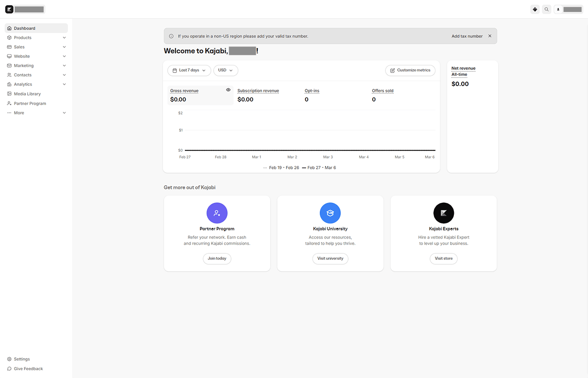
Task: Click the Kajabi logo icon in header
Action: 9,9
